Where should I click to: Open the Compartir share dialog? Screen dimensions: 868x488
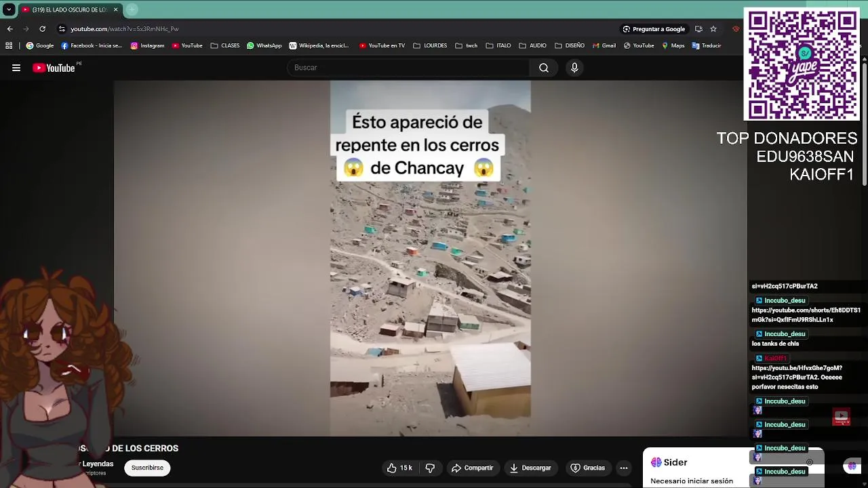click(472, 468)
